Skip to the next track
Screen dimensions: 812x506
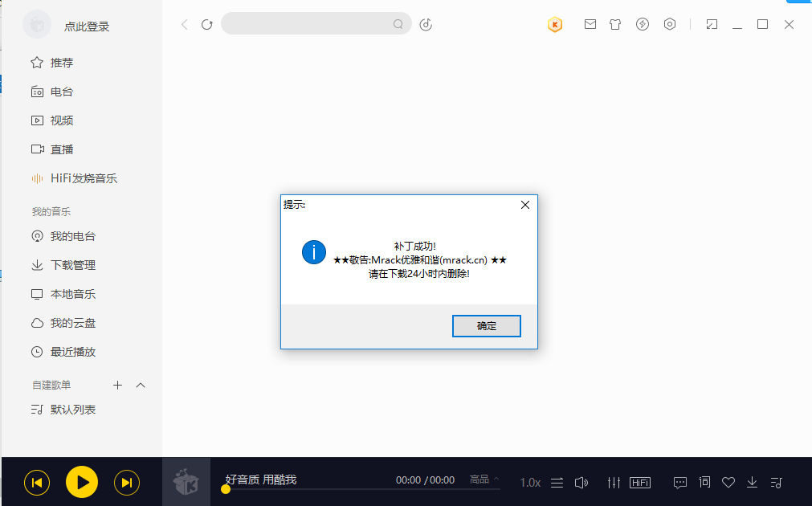[127, 483]
